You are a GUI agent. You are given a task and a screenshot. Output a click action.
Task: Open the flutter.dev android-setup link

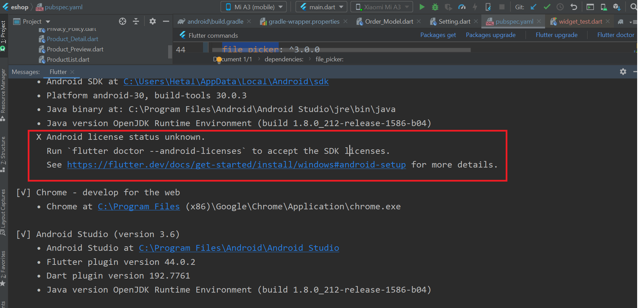tap(236, 165)
